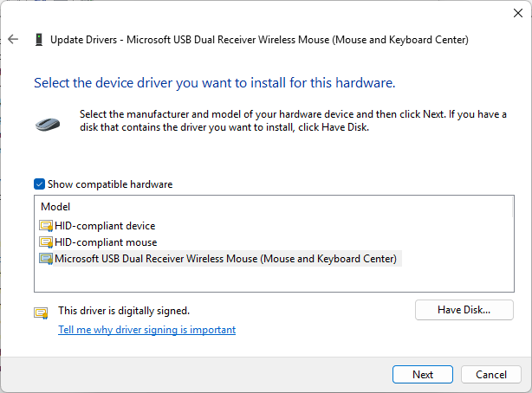The image size is (532, 393).
Task: Click the device icon beside Update Drivers title
Action: 39,40
